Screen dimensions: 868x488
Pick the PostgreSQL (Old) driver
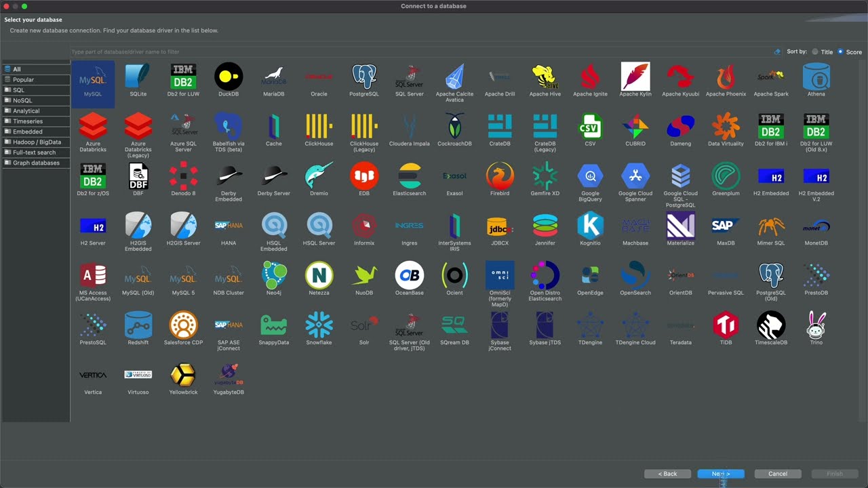pyautogui.click(x=771, y=281)
